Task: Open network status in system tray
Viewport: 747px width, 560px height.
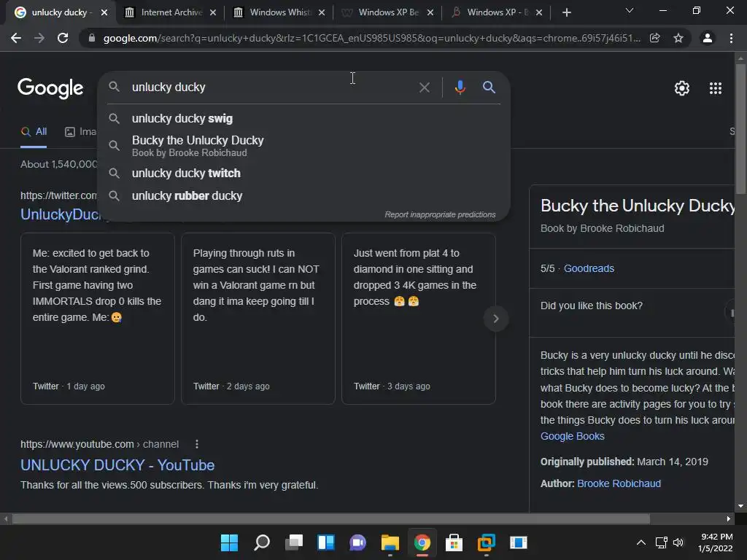Action: click(x=661, y=542)
